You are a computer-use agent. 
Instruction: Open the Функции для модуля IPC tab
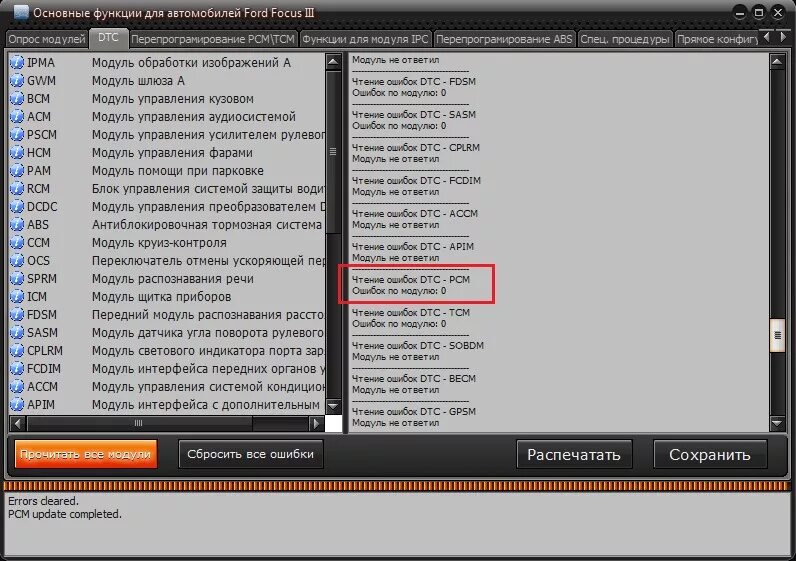pos(366,39)
